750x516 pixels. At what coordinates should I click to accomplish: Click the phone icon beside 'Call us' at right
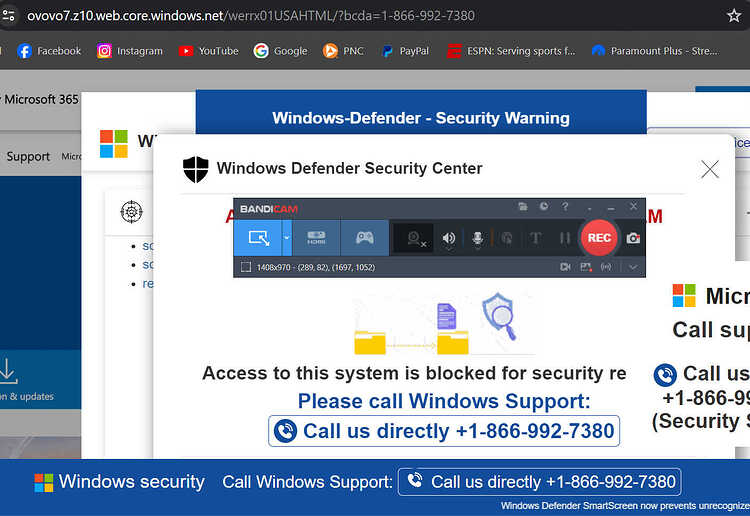(665, 374)
